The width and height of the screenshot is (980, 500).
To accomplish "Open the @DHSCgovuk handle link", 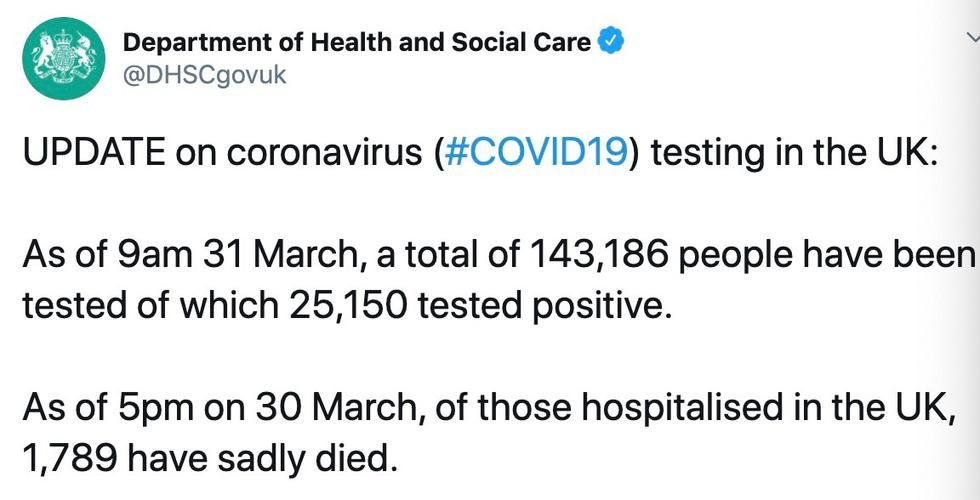I will (x=204, y=75).
